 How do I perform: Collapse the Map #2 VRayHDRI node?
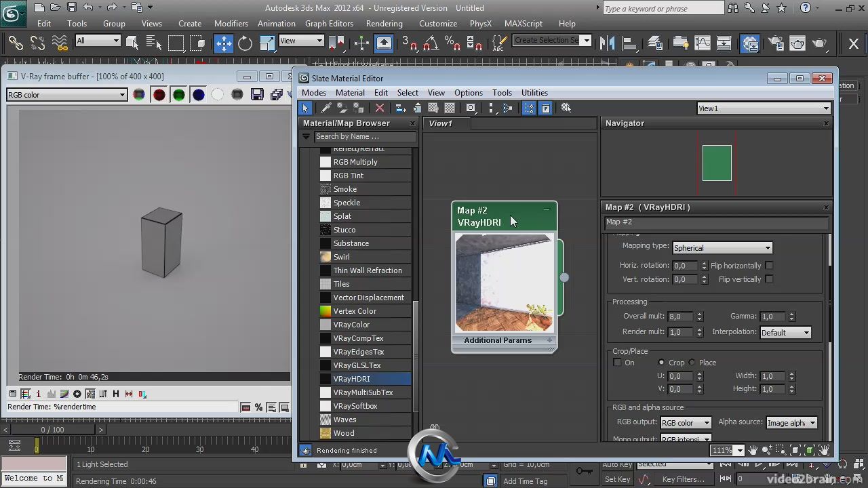point(547,210)
